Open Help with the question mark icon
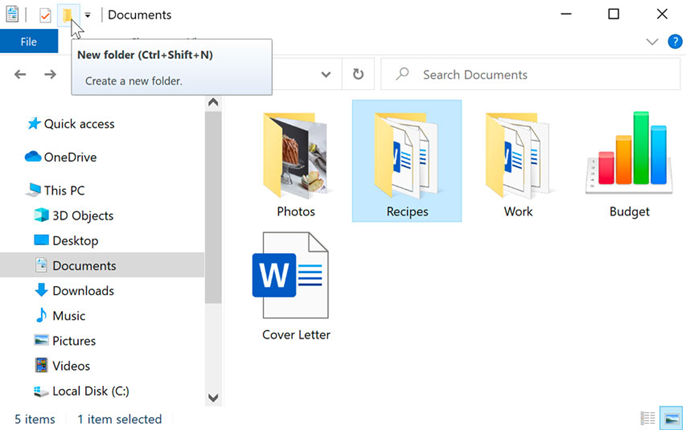This screenshot has height=430, width=686. [x=675, y=42]
